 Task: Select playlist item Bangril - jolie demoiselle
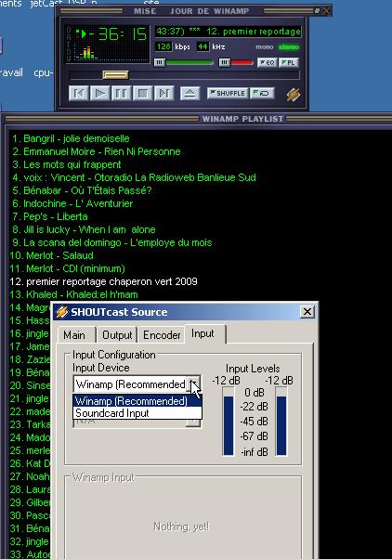(x=71, y=138)
